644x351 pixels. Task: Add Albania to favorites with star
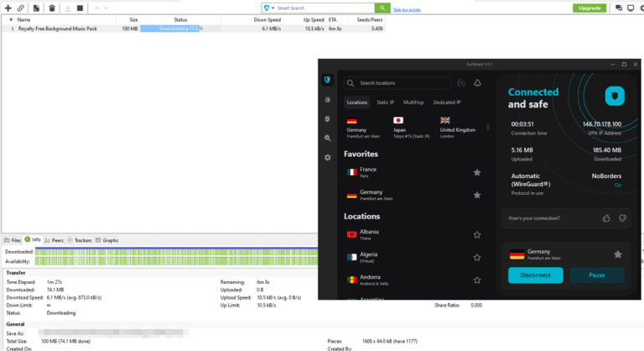[477, 235]
